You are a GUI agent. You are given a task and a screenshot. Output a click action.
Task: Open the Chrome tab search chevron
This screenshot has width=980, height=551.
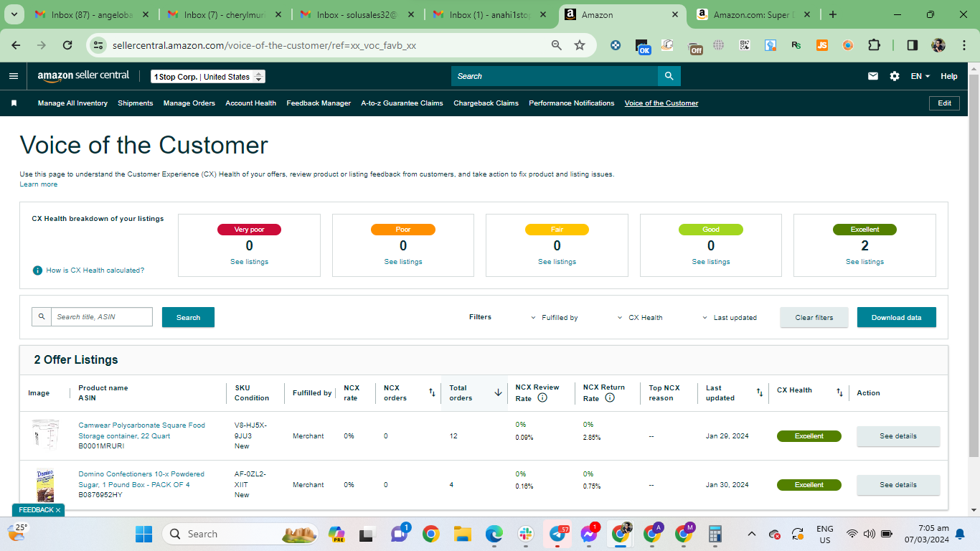(x=14, y=14)
